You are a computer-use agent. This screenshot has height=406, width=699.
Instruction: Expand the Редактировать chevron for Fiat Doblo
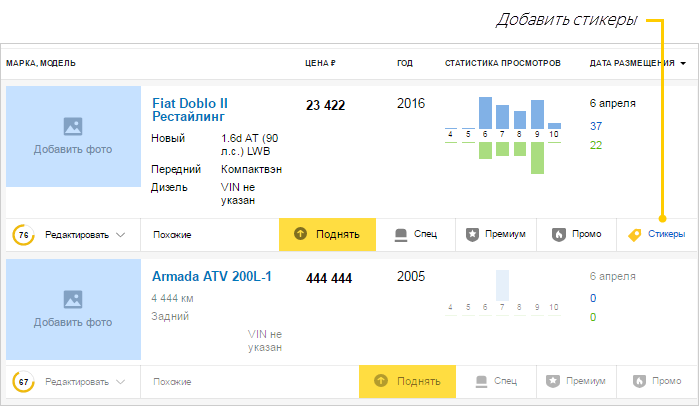coord(120,235)
